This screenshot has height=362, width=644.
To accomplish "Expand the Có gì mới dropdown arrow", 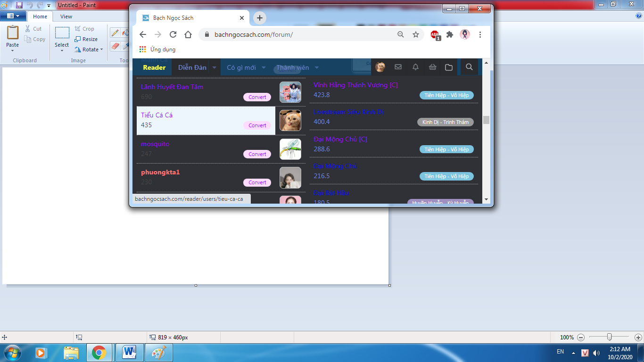I will tap(264, 67).
